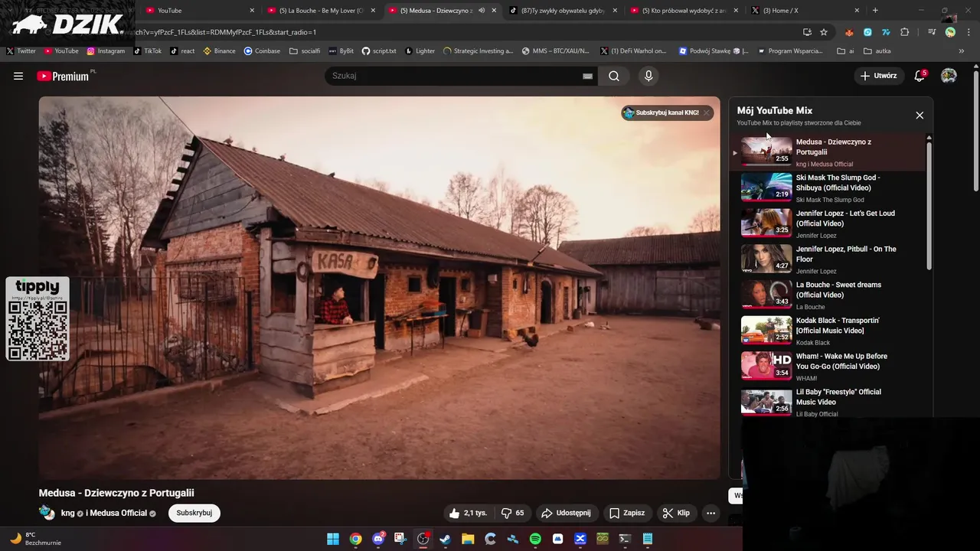Image resolution: width=980 pixels, height=551 pixels.
Task: Open Spotify from the taskbar
Action: [535, 539]
